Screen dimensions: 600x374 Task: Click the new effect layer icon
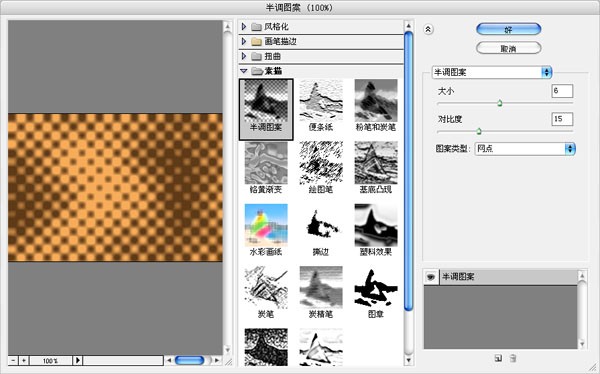tap(498, 358)
